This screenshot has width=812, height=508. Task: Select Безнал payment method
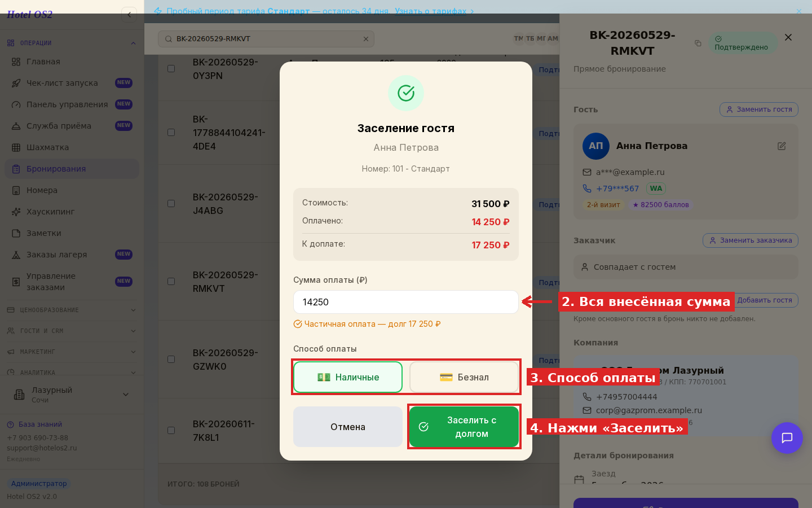(x=464, y=377)
